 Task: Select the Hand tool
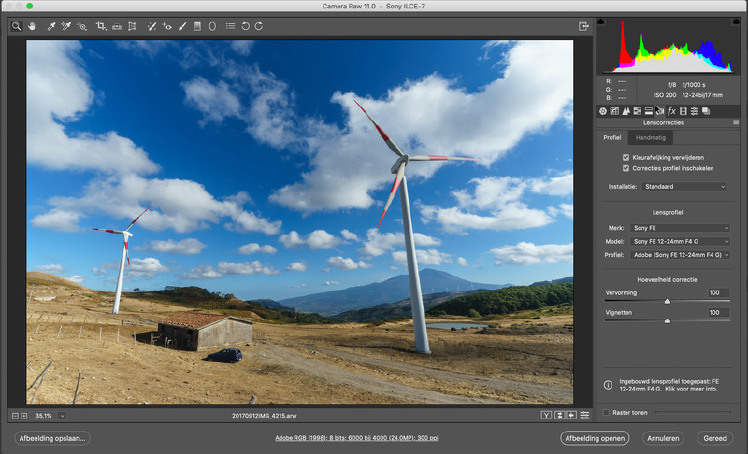pos(31,26)
